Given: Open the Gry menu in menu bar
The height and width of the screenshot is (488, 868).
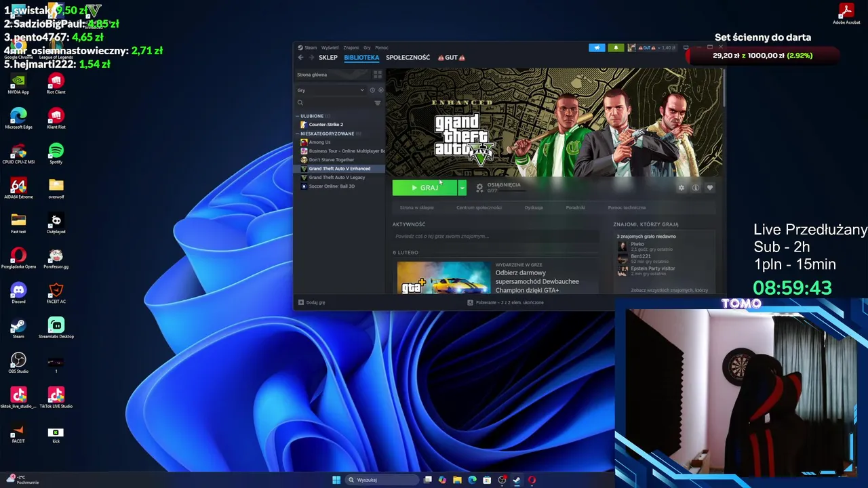Looking at the screenshot, I should (367, 47).
